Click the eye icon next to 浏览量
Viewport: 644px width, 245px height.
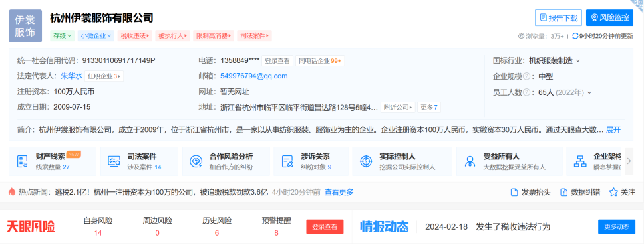tap(522, 36)
